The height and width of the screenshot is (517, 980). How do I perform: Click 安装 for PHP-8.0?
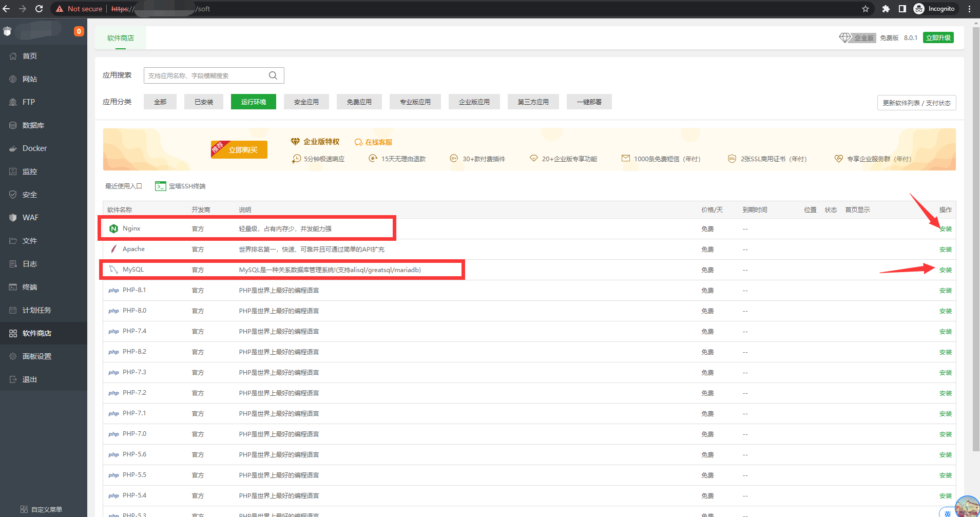946,311
